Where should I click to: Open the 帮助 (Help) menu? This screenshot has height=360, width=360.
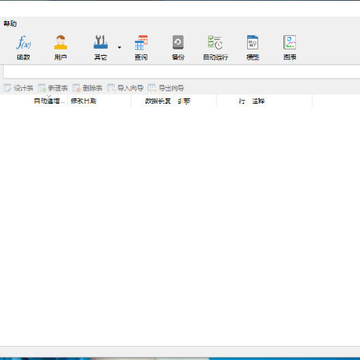coord(10,24)
